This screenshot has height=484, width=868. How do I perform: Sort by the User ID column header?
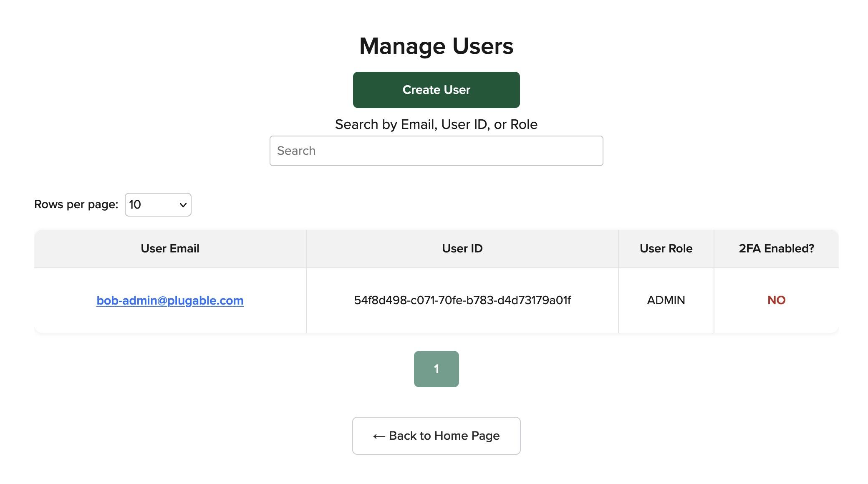coord(462,248)
